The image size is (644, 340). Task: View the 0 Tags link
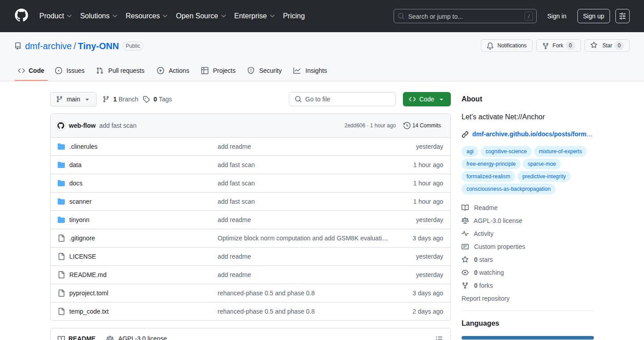coord(157,99)
